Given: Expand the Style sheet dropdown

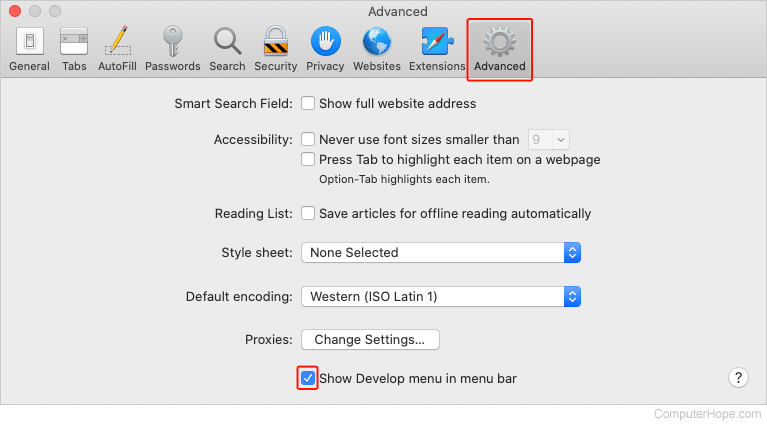Looking at the screenshot, I should tap(441, 253).
